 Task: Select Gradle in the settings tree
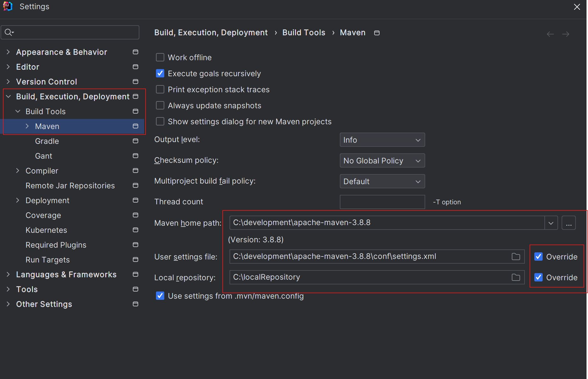click(x=47, y=141)
